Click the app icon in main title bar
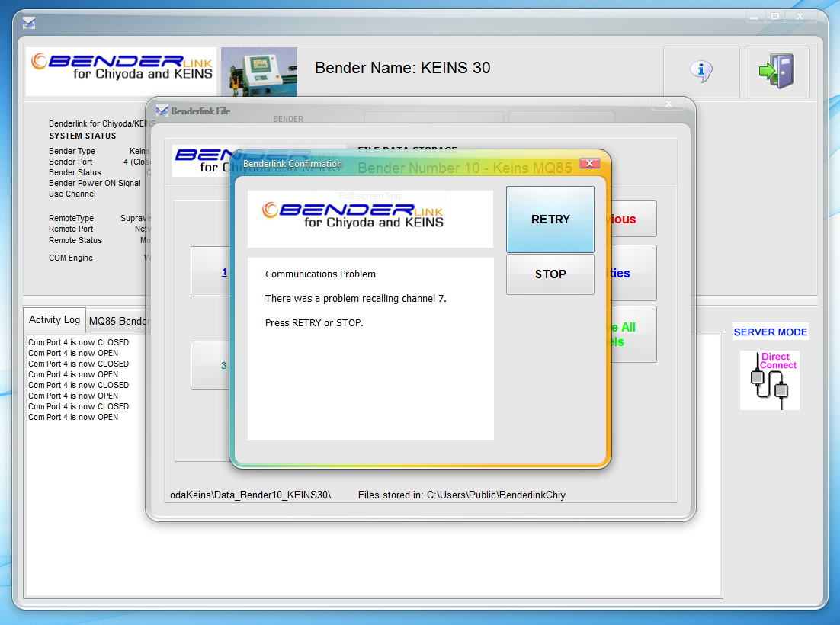This screenshot has height=625, width=840. [x=28, y=23]
